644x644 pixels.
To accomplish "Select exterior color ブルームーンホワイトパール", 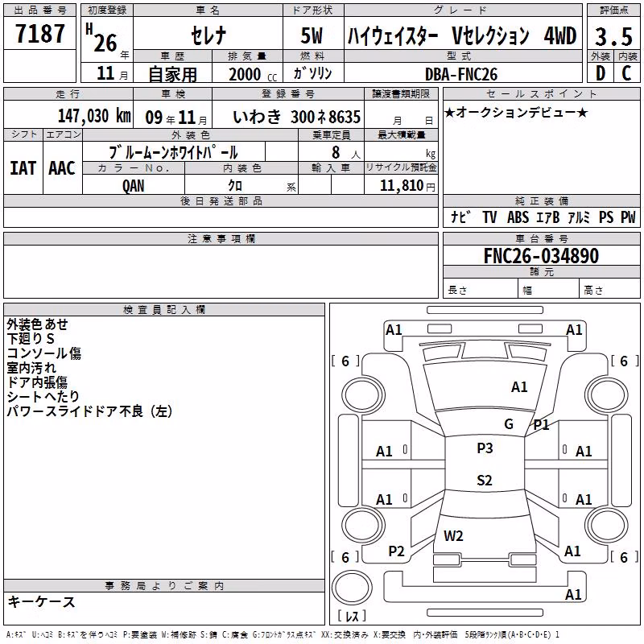I will (173, 152).
